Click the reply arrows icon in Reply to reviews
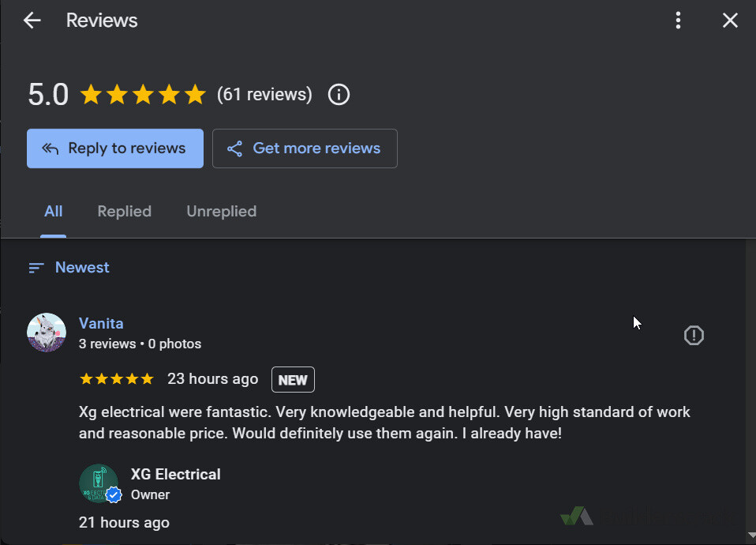The width and height of the screenshot is (756, 545). [51, 148]
